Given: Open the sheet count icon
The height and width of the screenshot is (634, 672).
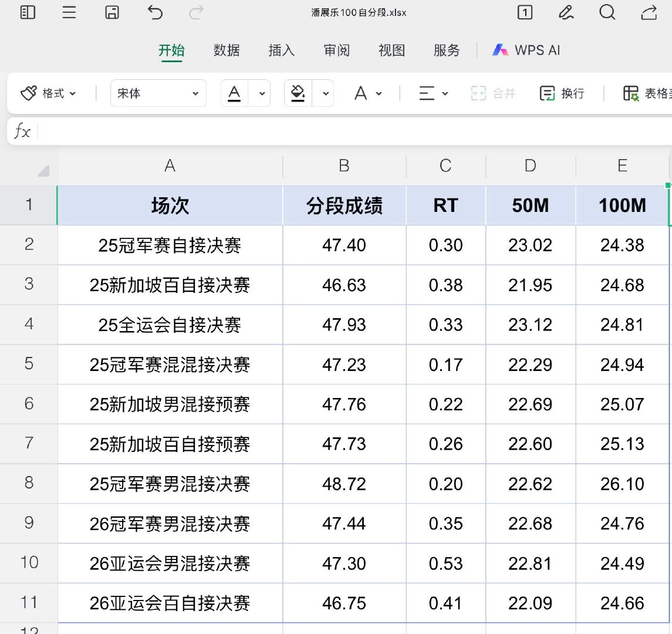Looking at the screenshot, I should (525, 12).
